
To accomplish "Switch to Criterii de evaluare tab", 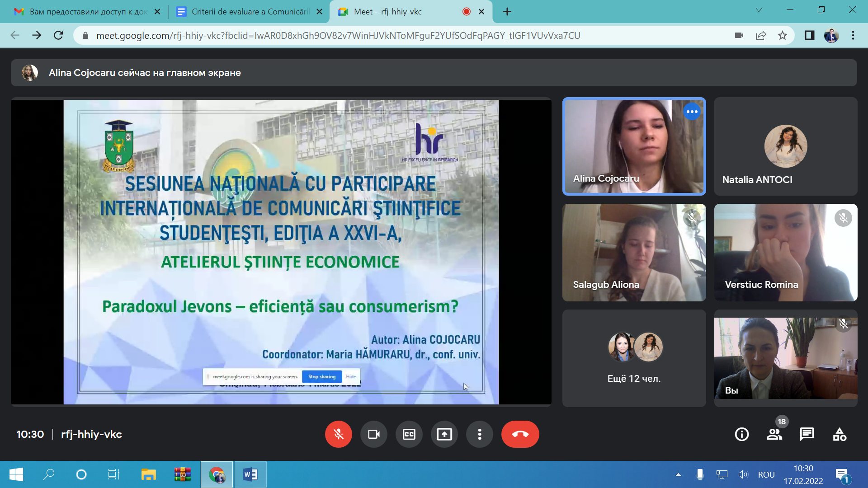I will [x=250, y=12].
